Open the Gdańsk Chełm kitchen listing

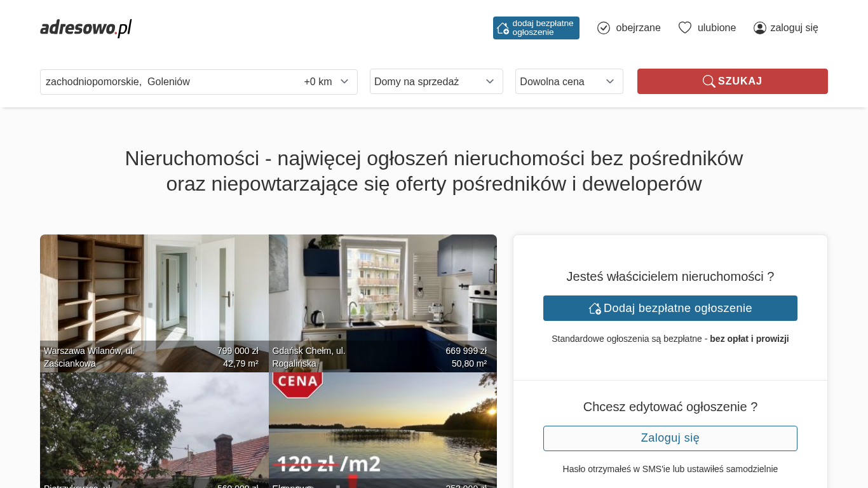(383, 292)
